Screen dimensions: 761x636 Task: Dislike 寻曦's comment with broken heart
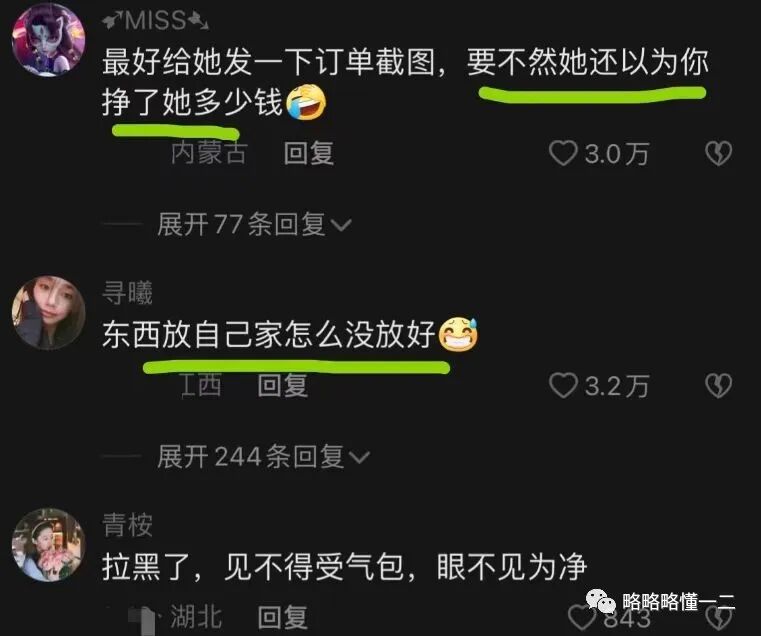718,385
